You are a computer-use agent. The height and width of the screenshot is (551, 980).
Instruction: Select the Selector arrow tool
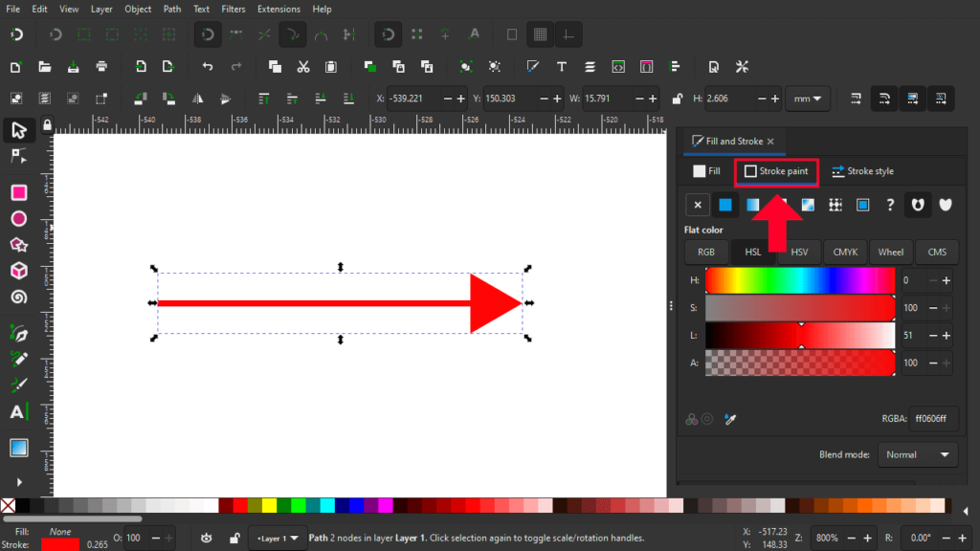click(19, 130)
